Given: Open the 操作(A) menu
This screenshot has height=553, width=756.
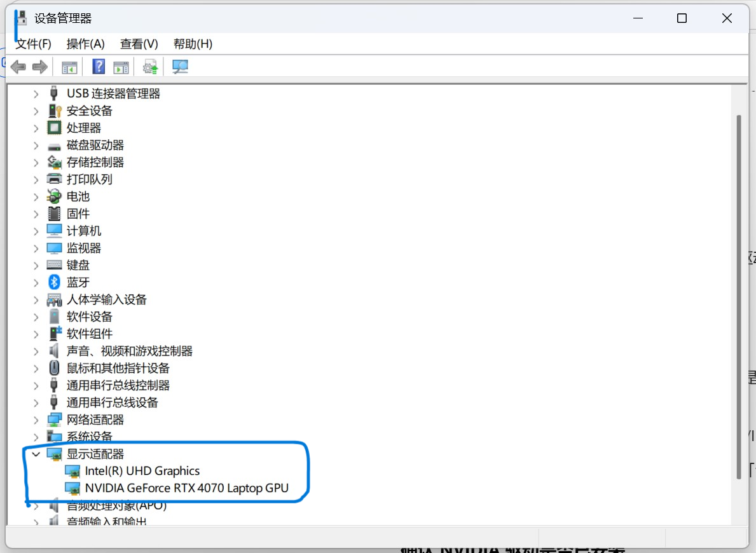Looking at the screenshot, I should point(85,44).
